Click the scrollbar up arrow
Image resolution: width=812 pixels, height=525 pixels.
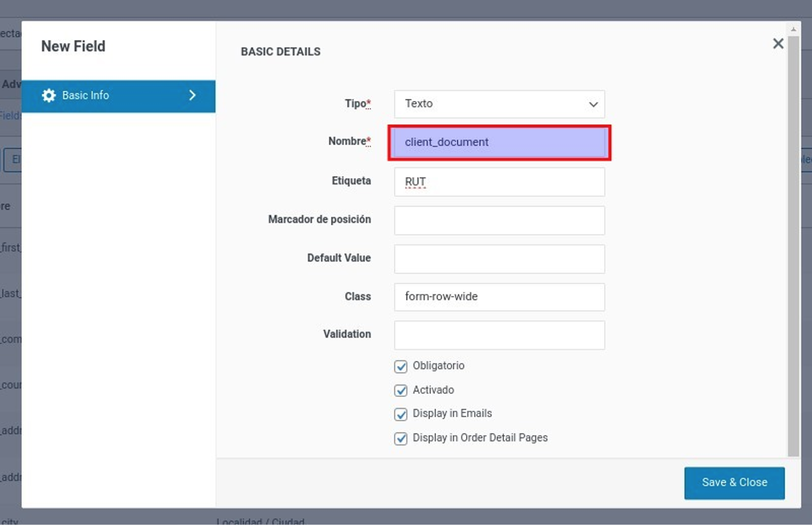[793, 30]
